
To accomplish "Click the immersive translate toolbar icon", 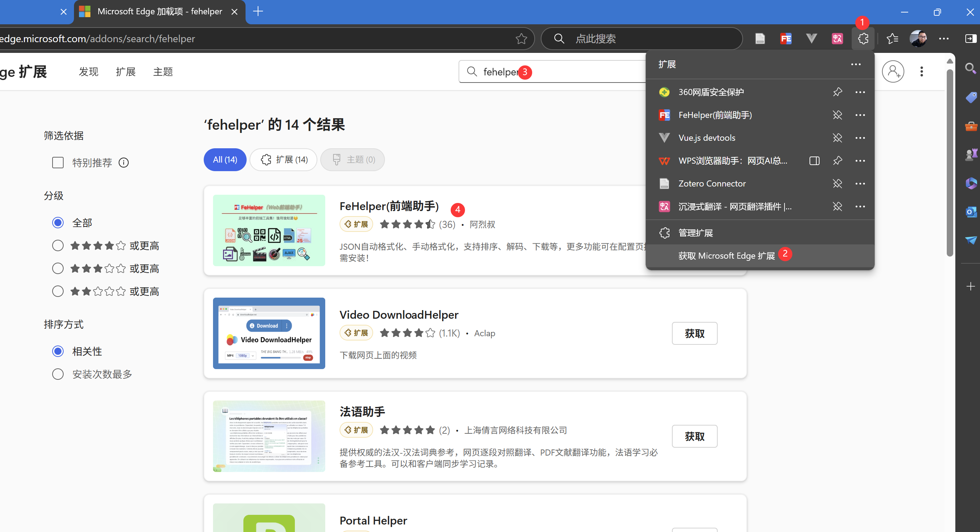I will pos(837,38).
